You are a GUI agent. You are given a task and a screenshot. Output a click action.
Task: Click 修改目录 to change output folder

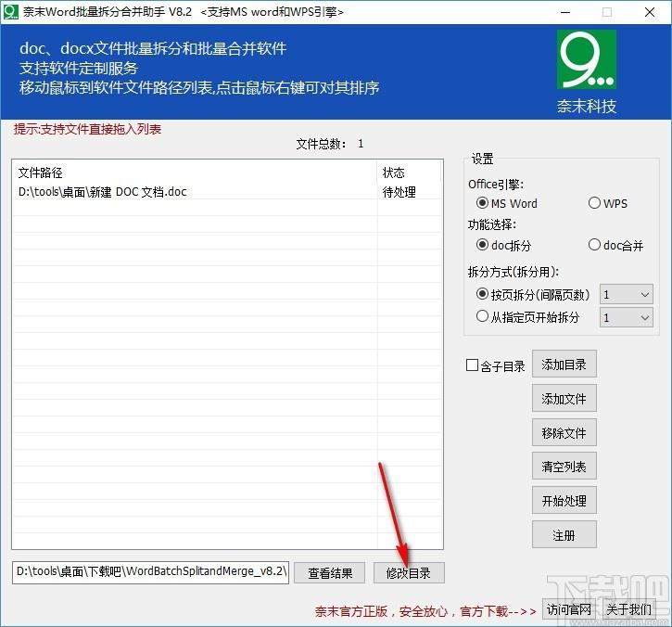click(x=409, y=573)
